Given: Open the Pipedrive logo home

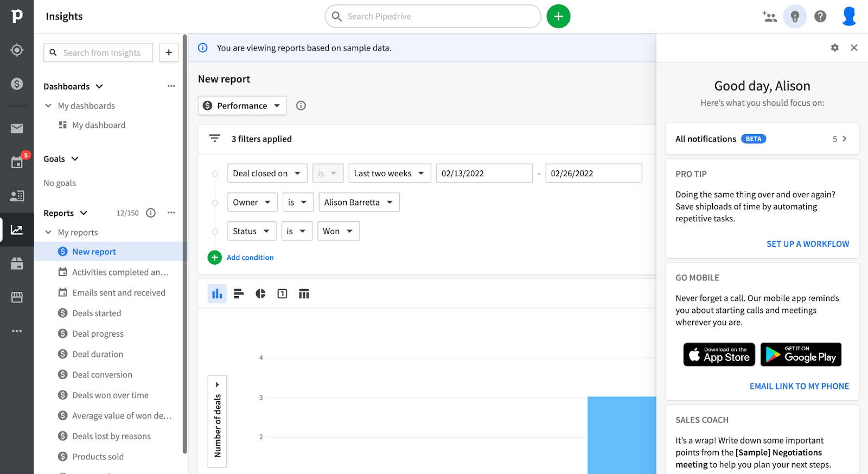Looking at the screenshot, I should click(x=17, y=16).
